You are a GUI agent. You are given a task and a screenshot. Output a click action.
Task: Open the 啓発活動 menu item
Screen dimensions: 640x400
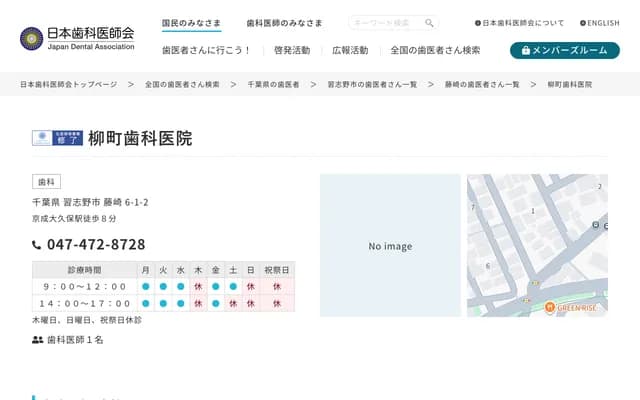pos(291,50)
